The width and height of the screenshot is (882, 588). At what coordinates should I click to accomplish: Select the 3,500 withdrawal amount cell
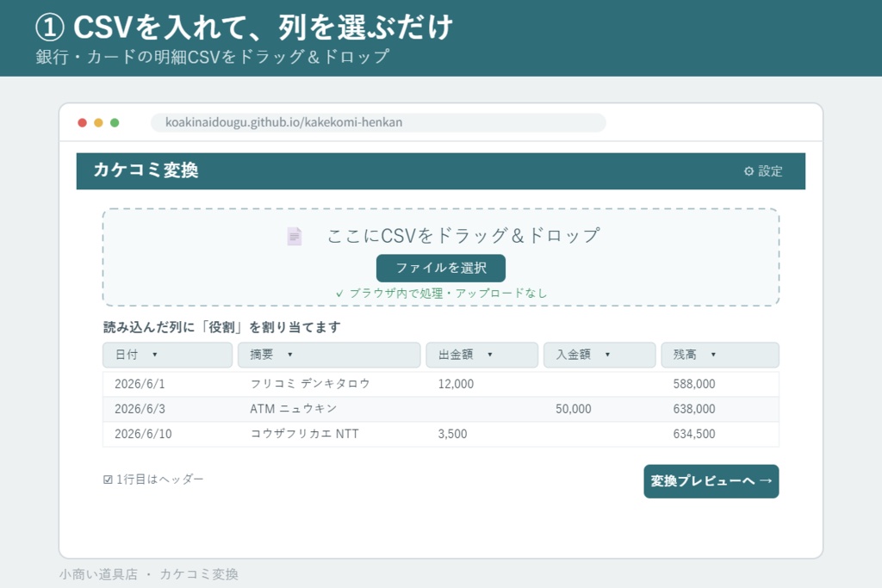[x=453, y=434]
